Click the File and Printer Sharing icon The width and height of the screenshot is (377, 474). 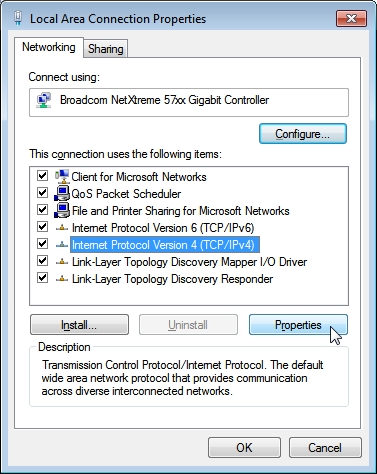(62, 210)
